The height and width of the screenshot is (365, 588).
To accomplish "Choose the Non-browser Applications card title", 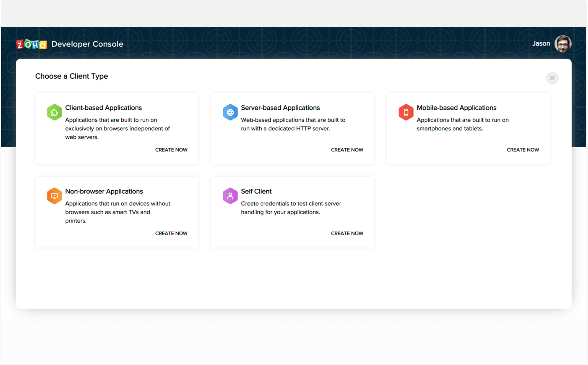I will coord(104,191).
